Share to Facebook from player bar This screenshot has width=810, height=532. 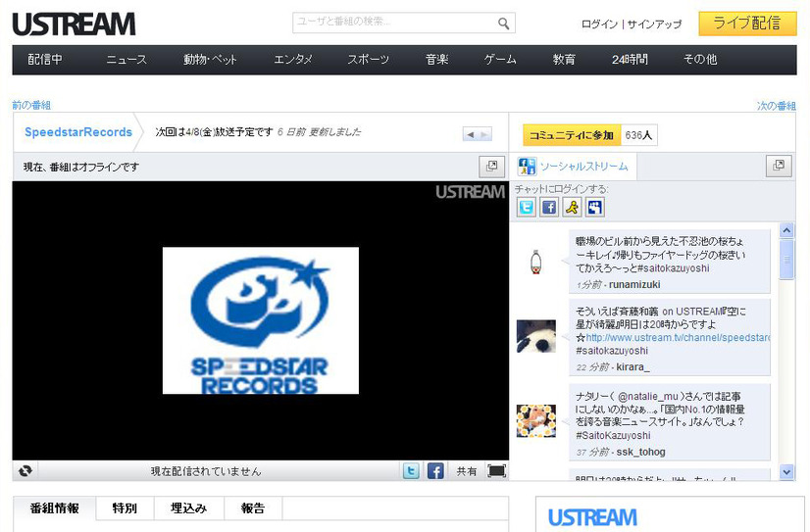(435, 470)
